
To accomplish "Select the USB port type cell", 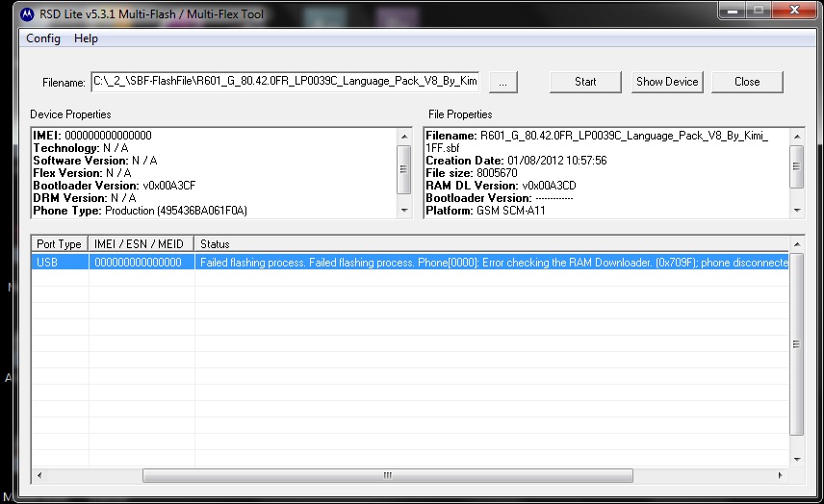I will pyautogui.click(x=60, y=262).
